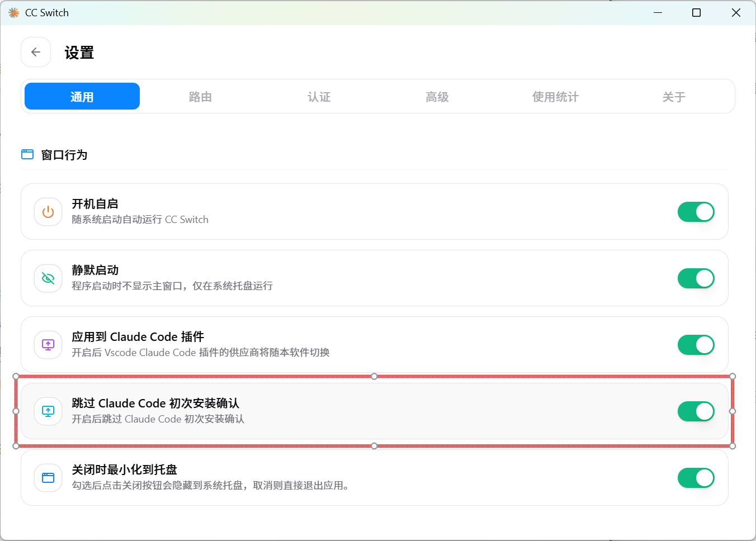The width and height of the screenshot is (756, 541).
Task: Disable 关闭时最小化到托盘 toggle
Action: point(696,478)
